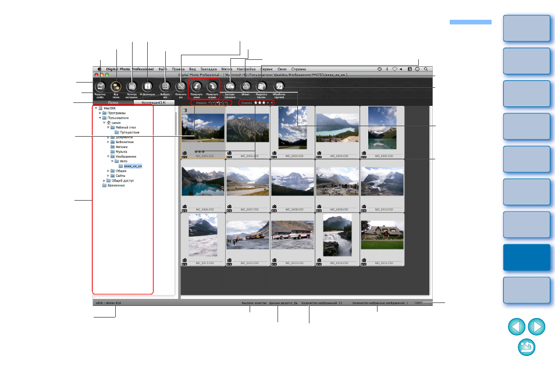The height and width of the screenshot is (392, 555).
Task: Expand the Общие folder arrow
Action: (x=108, y=171)
